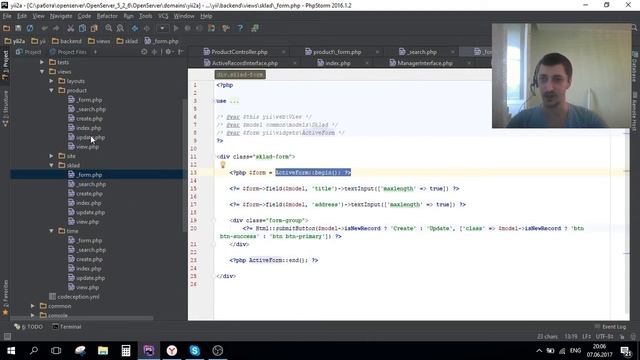Click the project tree horizontal scrollbar
Image resolution: width=640 pixels, height=360 pixels.
click(82, 318)
